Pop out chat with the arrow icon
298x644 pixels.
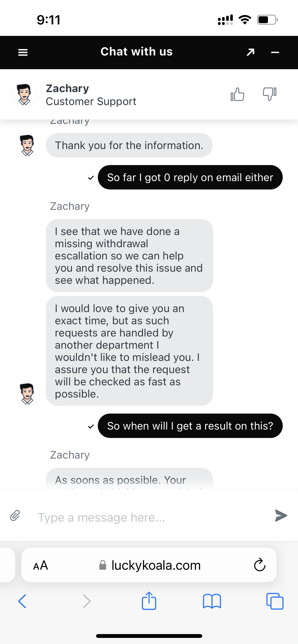point(251,52)
